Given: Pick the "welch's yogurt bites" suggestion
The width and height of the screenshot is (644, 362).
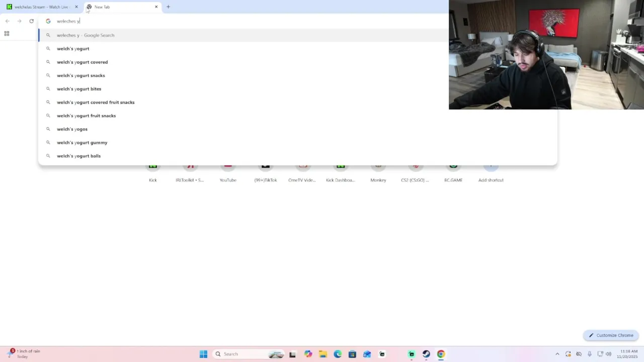Looking at the screenshot, I should click(x=79, y=89).
